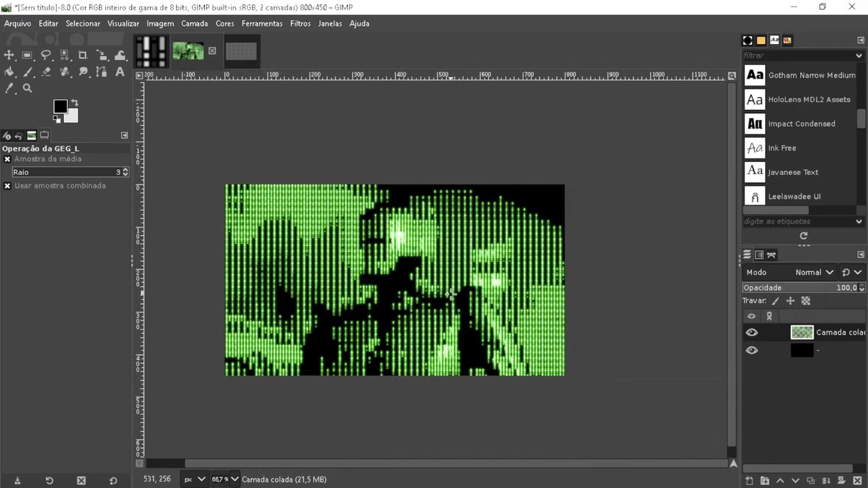The width and height of the screenshot is (868, 488).
Task: Open the Ferramentas menu
Action: point(262,23)
